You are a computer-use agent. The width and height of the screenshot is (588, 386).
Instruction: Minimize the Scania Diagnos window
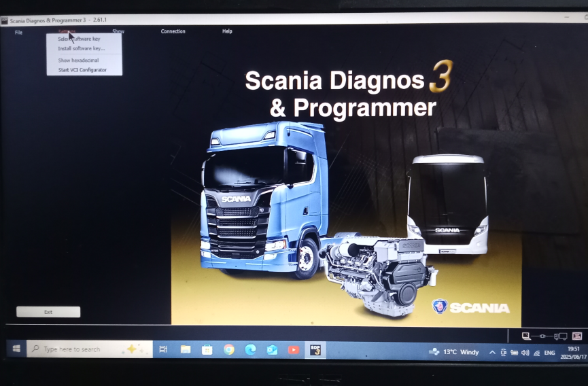point(566,17)
